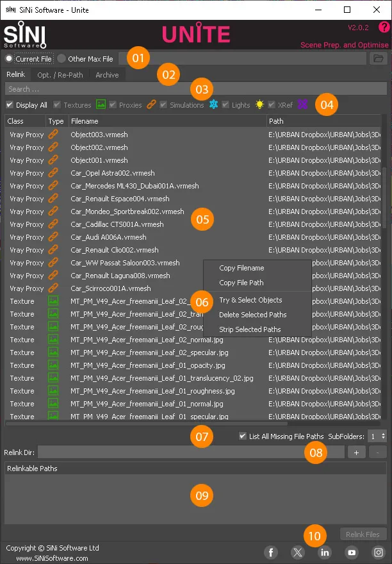Viewport: 392px width, 564px height.
Task: Click proxy icon for Car_Cadillac CTS001A.vrmesh
Action: click(x=53, y=224)
